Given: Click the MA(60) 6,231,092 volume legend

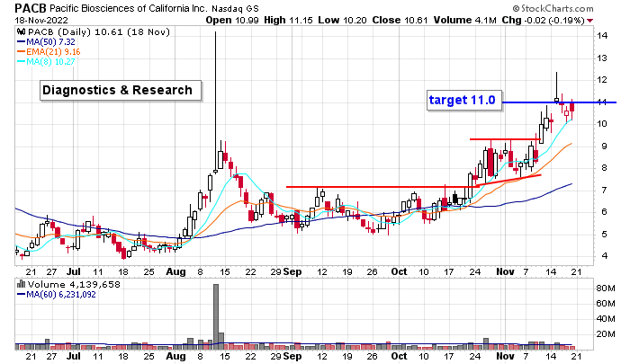Looking at the screenshot, I should [56, 295].
